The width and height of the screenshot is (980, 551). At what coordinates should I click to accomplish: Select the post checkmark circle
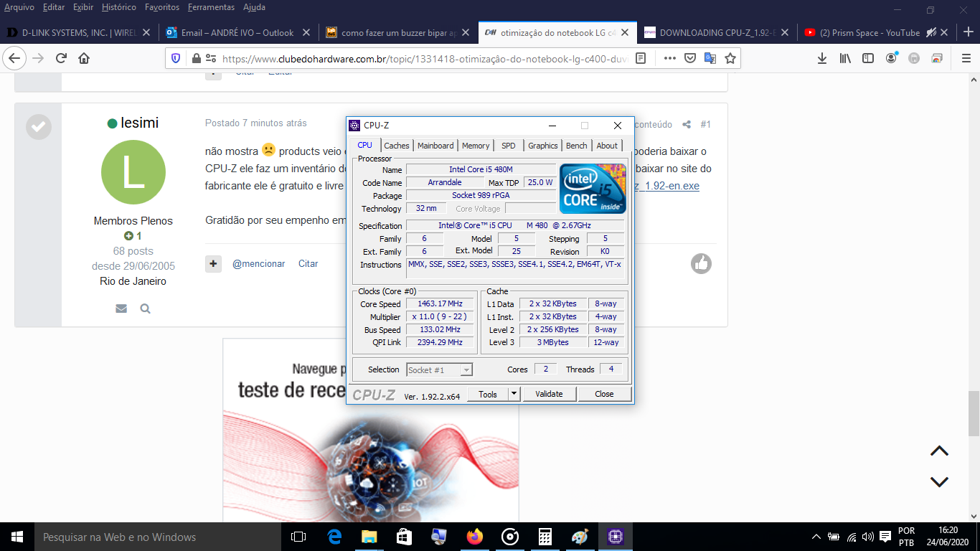(38, 127)
